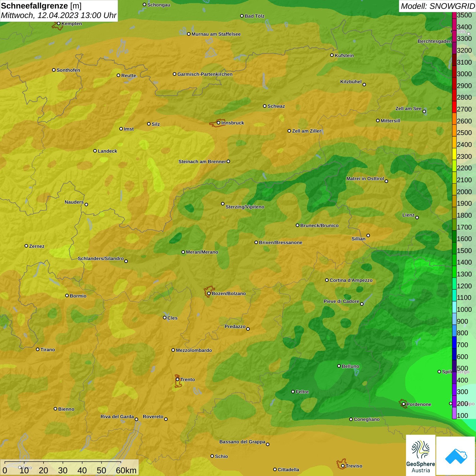Click the Schongau label
This screenshot has width=476, height=476.
click(x=159, y=5)
